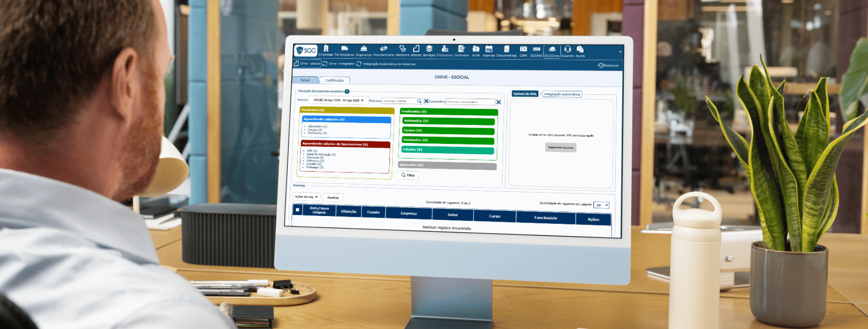Click the Atualizar button
Image resolution: width=868 pixels, height=329 pixels.
(x=333, y=197)
